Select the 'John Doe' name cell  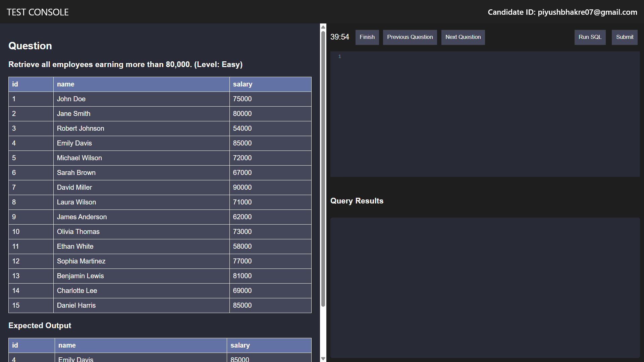pyautogui.click(x=142, y=99)
